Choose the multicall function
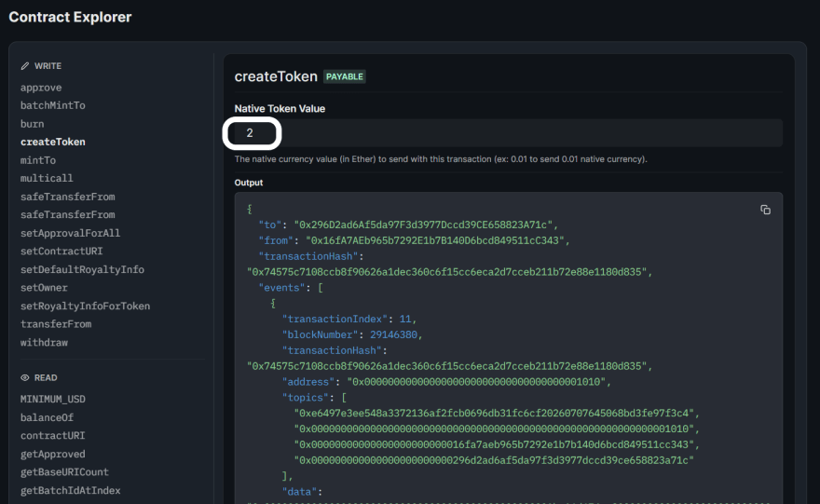820x504 pixels. (x=47, y=178)
